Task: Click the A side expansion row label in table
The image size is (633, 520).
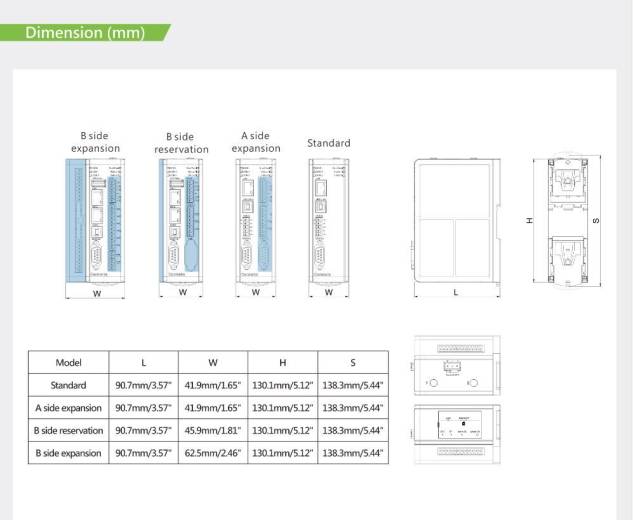Action: pos(68,408)
